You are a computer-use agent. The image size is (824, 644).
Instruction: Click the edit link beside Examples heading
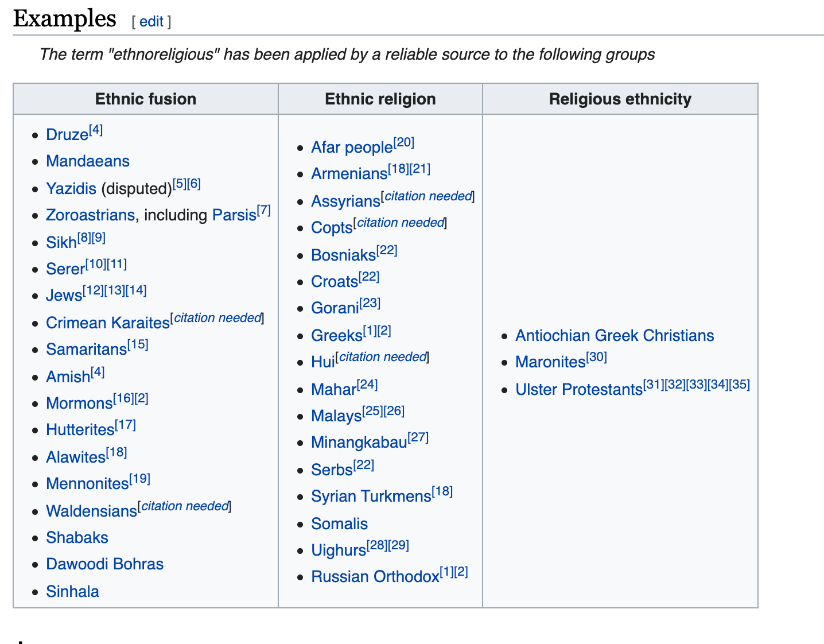(x=151, y=22)
